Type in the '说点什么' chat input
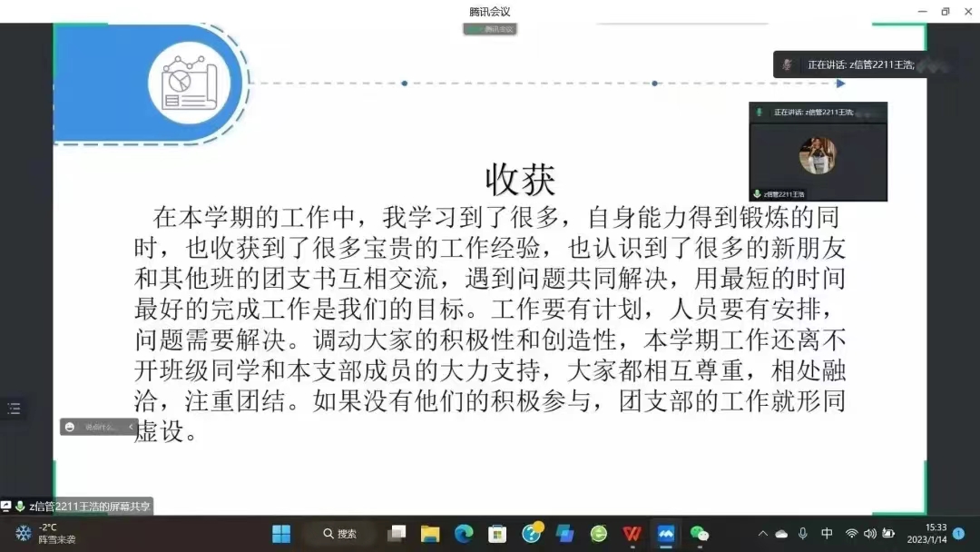Screen dimensions: 980x552 (x=102, y=427)
